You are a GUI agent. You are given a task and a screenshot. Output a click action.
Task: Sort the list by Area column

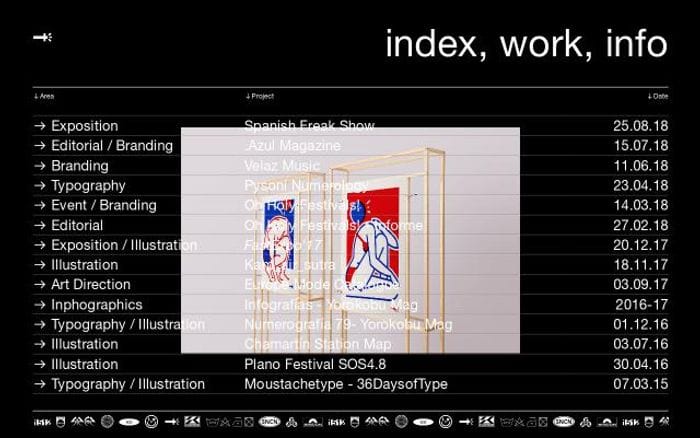click(x=44, y=96)
